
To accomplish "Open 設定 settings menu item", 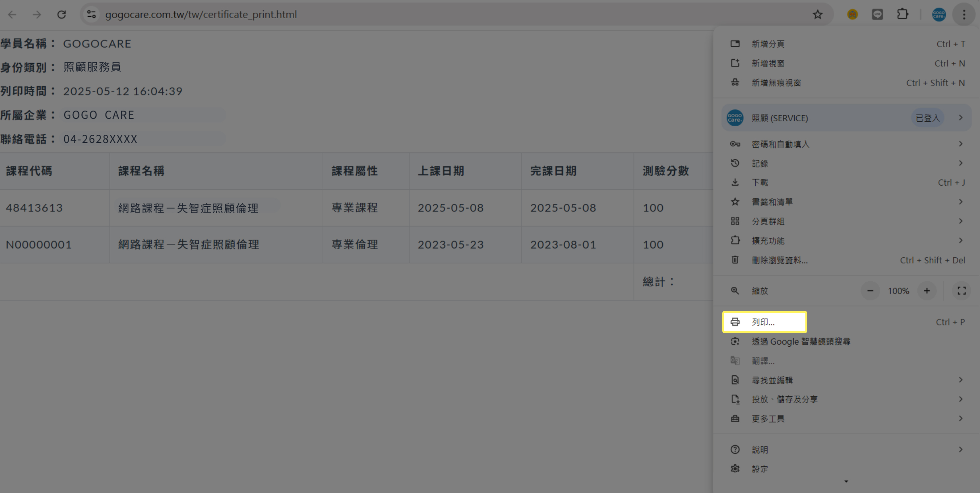I will pos(846,469).
